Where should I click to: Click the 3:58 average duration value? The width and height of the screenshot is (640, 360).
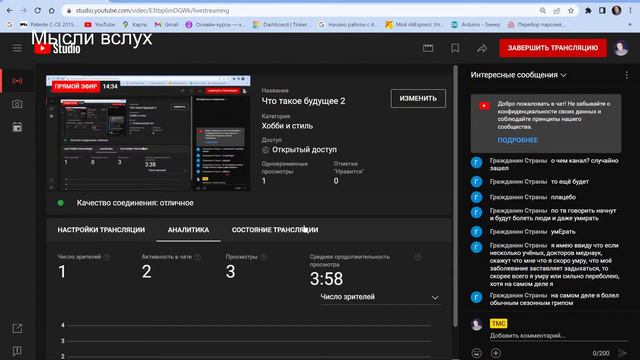327,279
